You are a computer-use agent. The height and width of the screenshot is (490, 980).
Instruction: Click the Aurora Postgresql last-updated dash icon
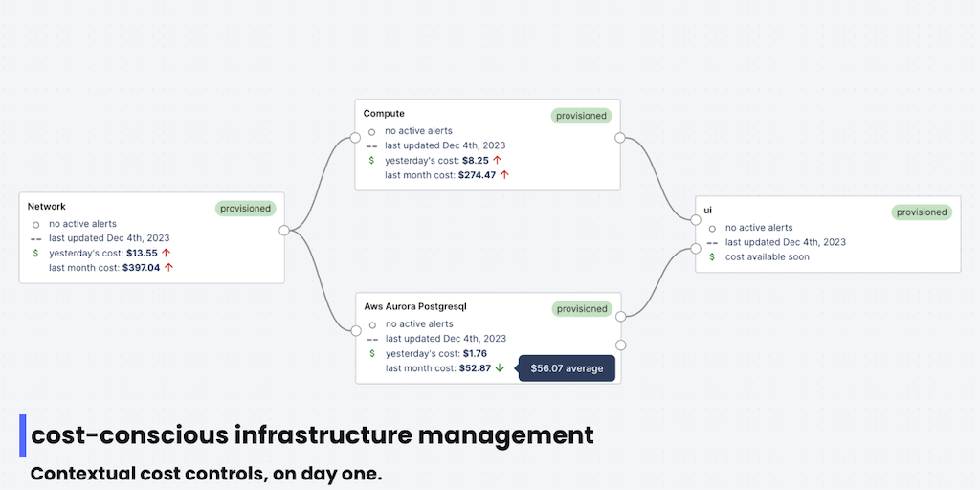pyautogui.click(x=371, y=339)
